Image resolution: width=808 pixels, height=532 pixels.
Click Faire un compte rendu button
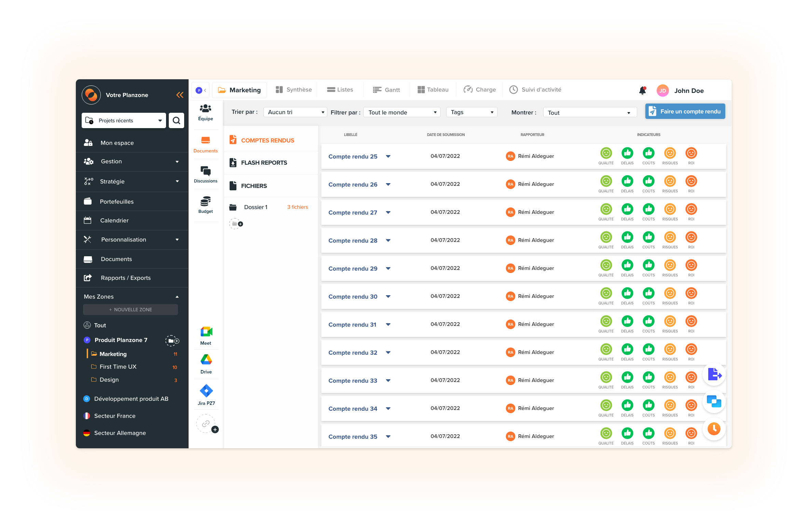(x=685, y=111)
